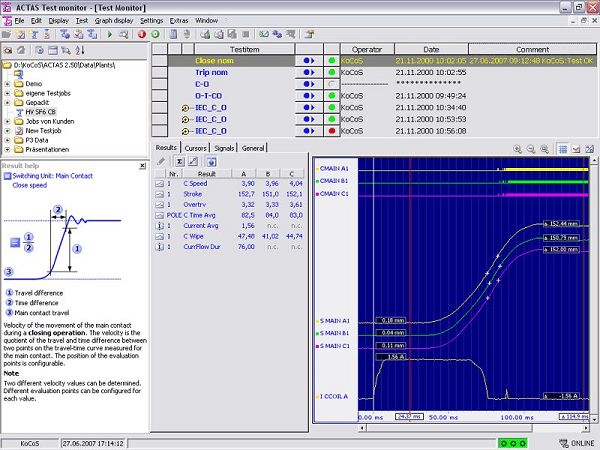Click the grid view icon above graph
Screen dimensions: 600x450
point(562,148)
